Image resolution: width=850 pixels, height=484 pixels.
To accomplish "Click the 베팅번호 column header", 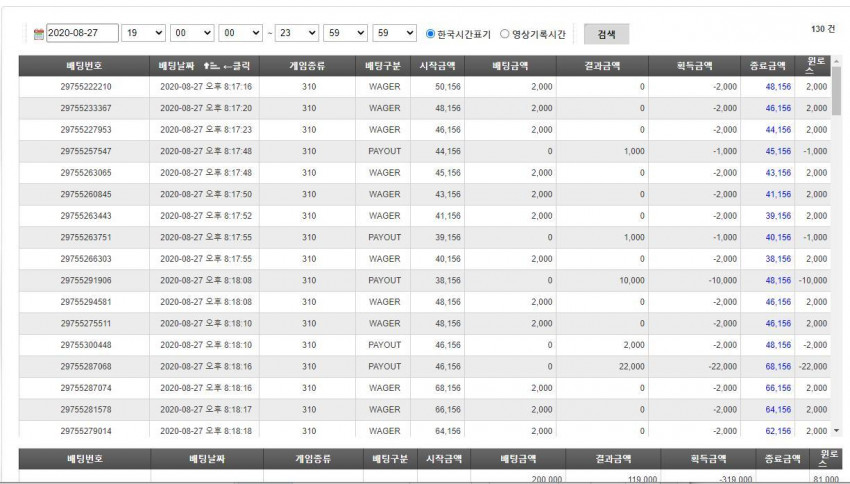I will click(85, 66).
